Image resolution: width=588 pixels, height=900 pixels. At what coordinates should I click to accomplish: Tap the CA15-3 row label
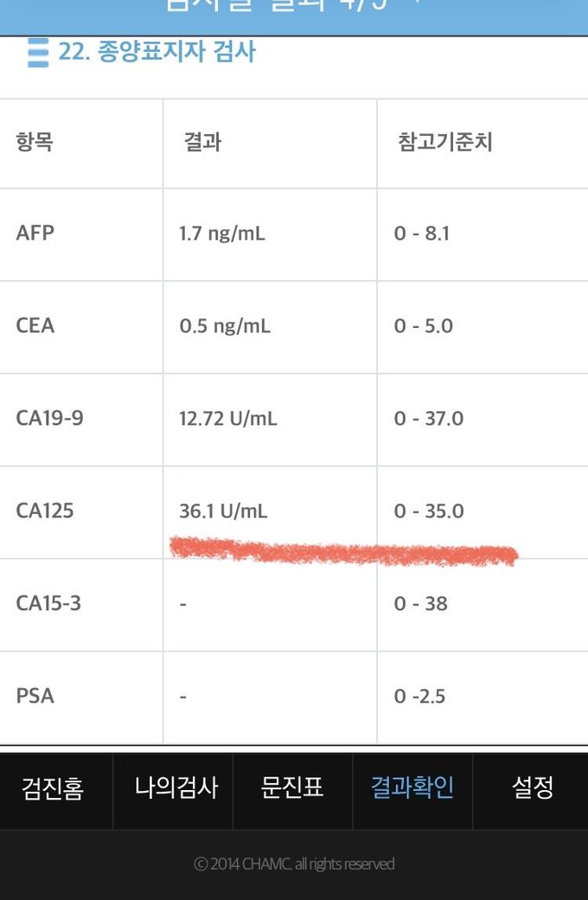48,604
